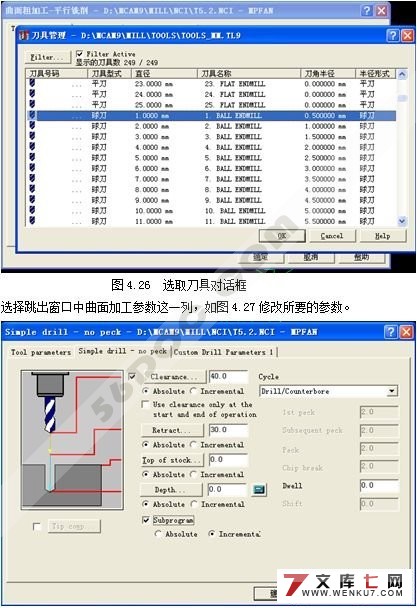Select the 10. BALL ENDMILL row

212,211
